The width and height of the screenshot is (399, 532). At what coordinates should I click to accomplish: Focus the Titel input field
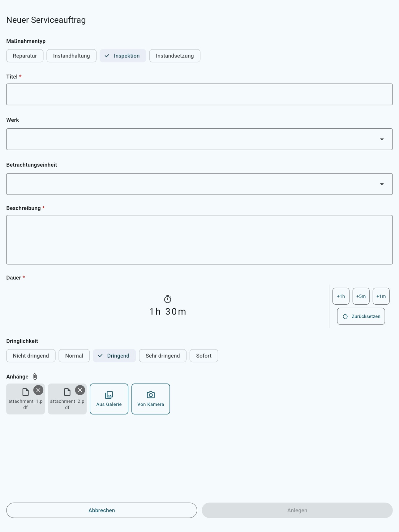[199, 94]
